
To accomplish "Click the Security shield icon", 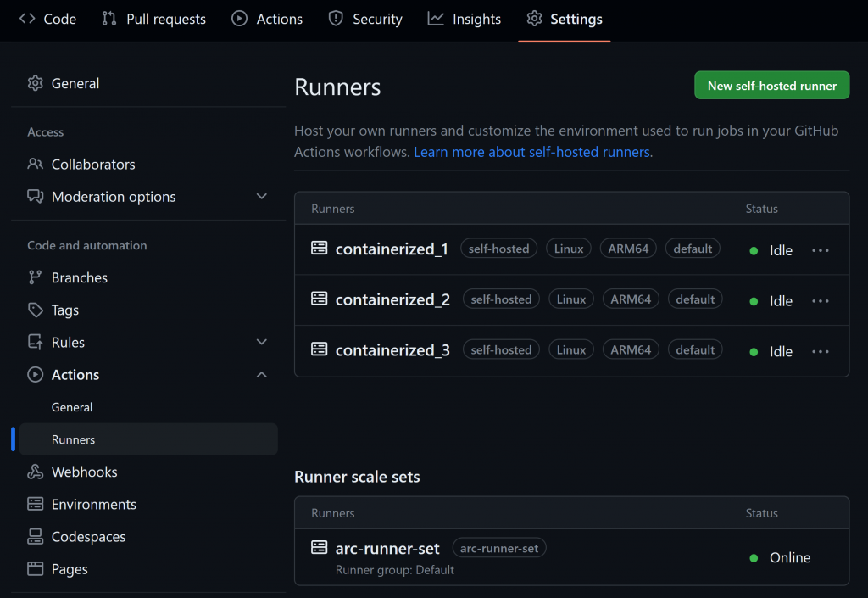I will pyautogui.click(x=336, y=19).
